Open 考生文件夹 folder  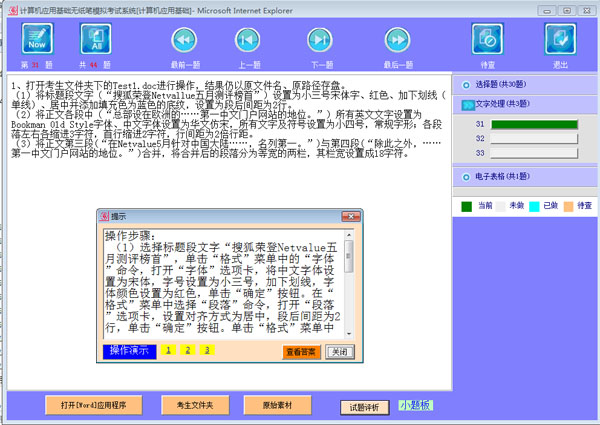click(x=195, y=405)
